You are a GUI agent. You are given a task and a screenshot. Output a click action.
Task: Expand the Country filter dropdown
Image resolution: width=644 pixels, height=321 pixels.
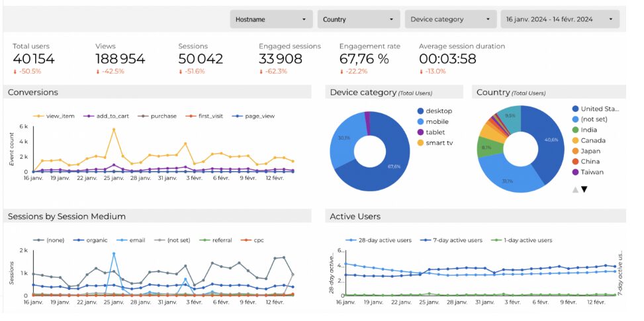coord(359,19)
